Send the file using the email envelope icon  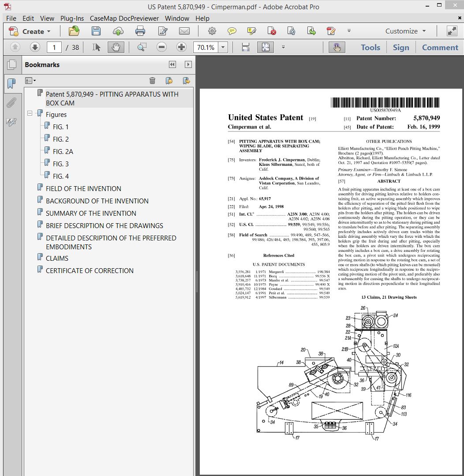click(x=184, y=31)
